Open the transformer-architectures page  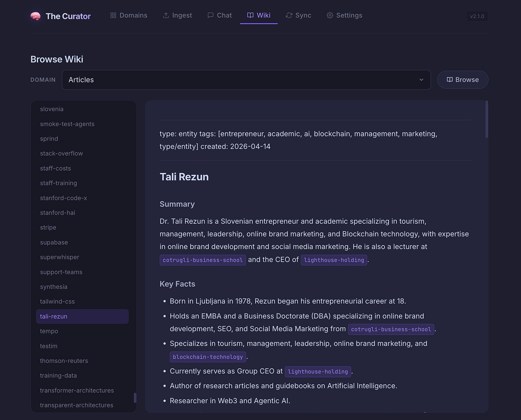pyautogui.click(x=82, y=391)
